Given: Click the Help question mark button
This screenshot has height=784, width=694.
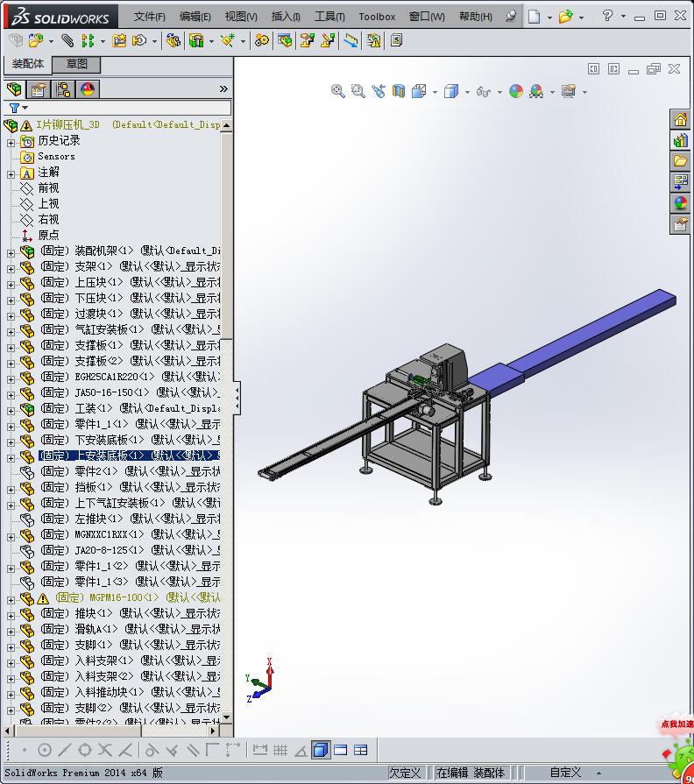Looking at the screenshot, I should point(607,16).
